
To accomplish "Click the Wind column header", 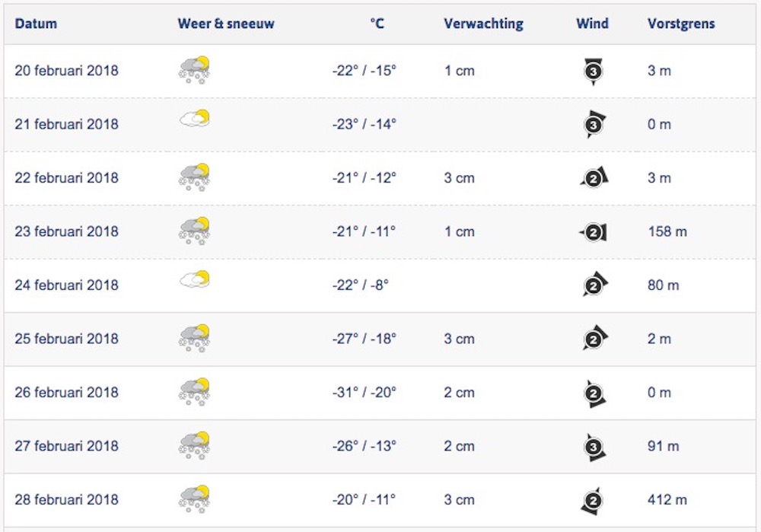I will click(x=592, y=24).
